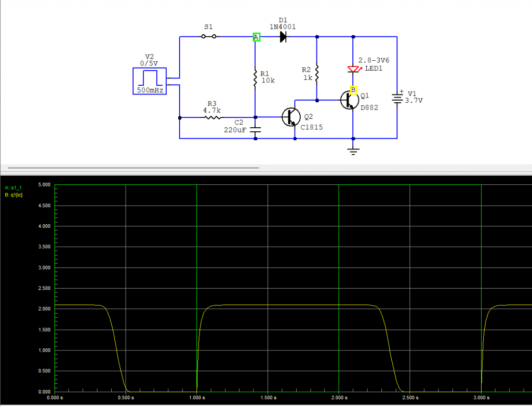Click the 4.500 vertical axis label

[x=45, y=206]
